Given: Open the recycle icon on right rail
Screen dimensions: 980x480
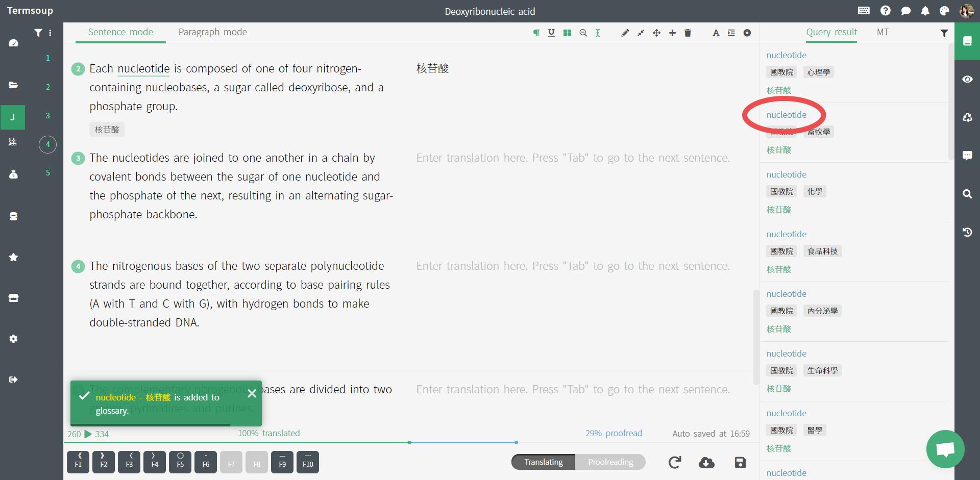Looking at the screenshot, I should pyautogui.click(x=967, y=117).
